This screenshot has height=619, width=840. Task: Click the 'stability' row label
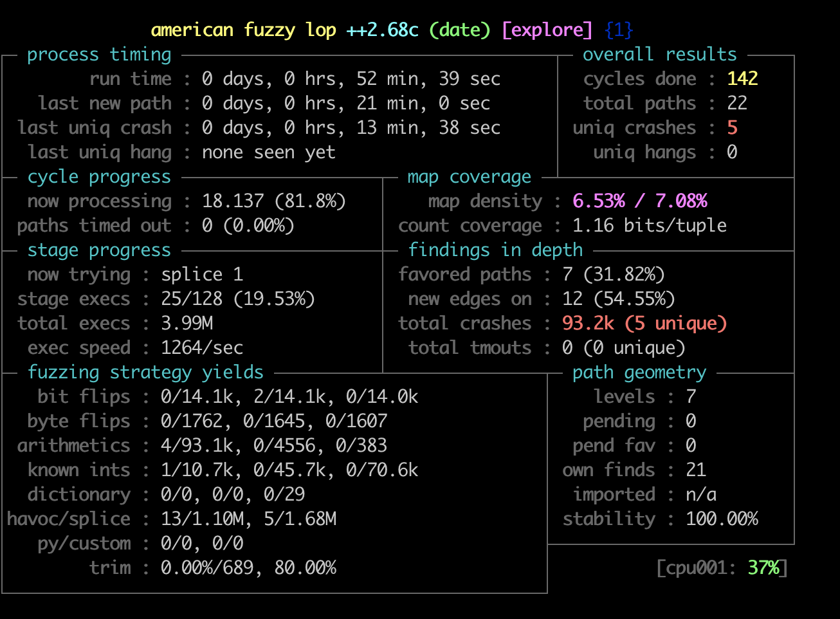pyautogui.click(x=608, y=519)
